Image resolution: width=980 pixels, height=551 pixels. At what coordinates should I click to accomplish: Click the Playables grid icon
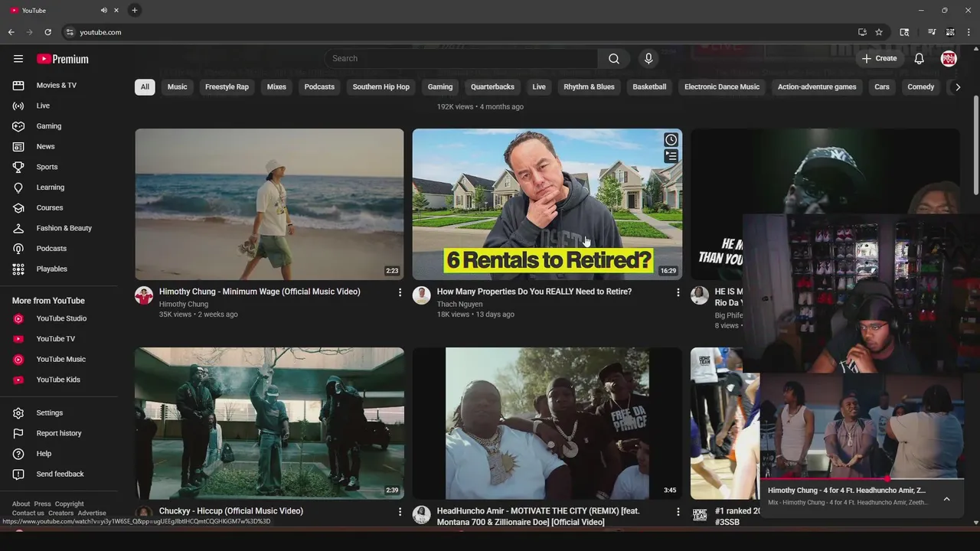18,269
